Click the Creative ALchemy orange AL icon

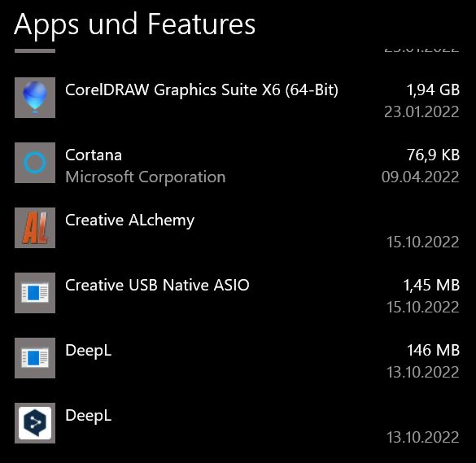click(35, 228)
